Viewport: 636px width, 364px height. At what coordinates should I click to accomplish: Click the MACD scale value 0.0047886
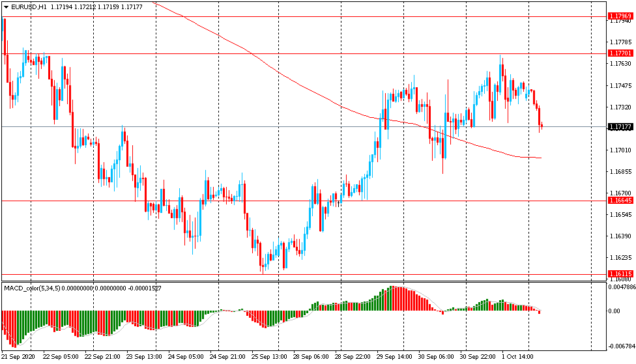622,287
